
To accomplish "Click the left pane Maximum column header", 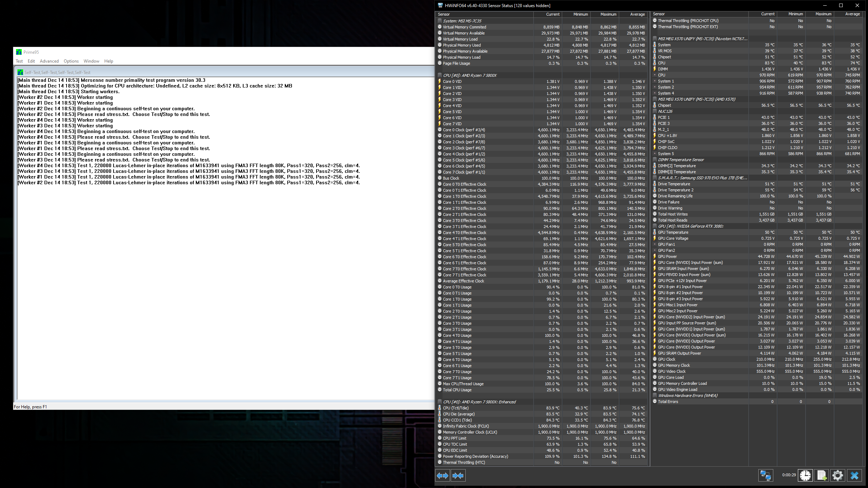I will 608,14.
